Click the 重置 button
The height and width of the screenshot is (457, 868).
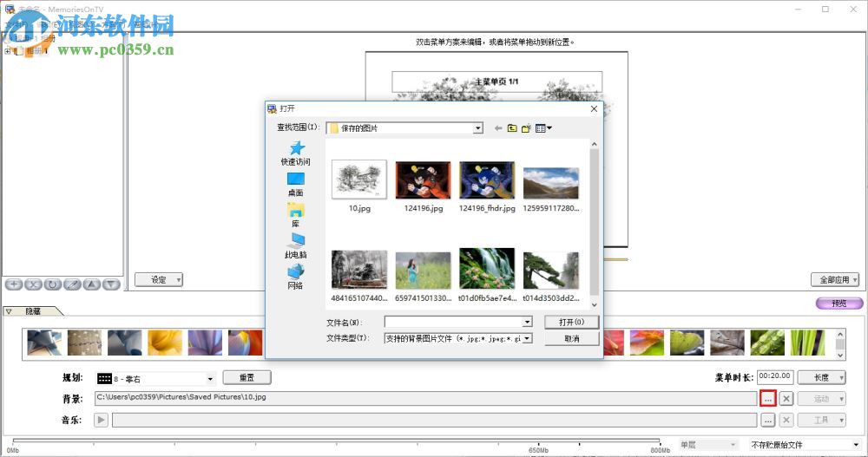coord(247,377)
